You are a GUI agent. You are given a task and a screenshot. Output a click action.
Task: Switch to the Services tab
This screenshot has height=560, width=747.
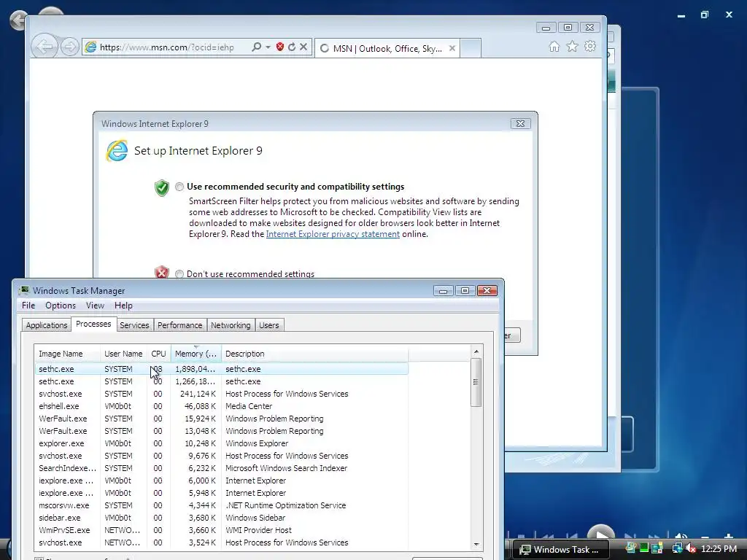coord(134,325)
